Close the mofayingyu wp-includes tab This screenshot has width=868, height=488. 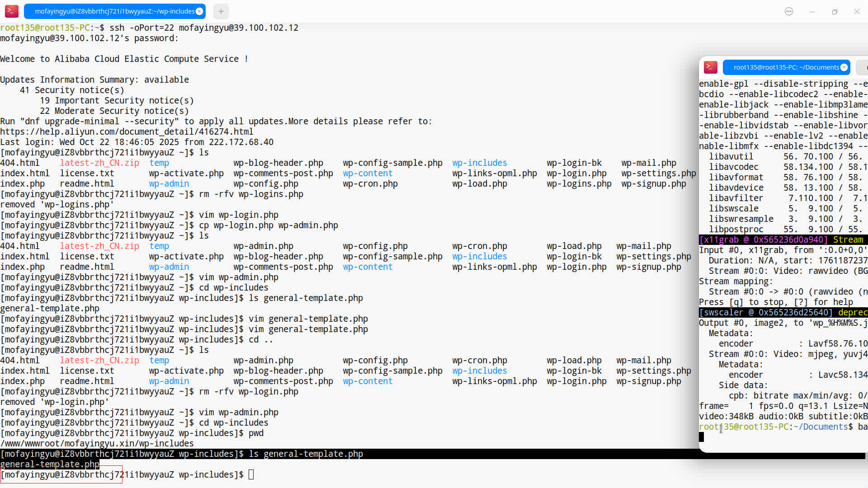tap(199, 11)
